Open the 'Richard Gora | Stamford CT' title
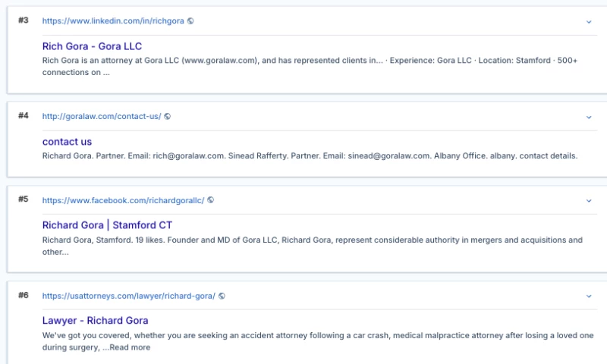 tap(107, 225)
